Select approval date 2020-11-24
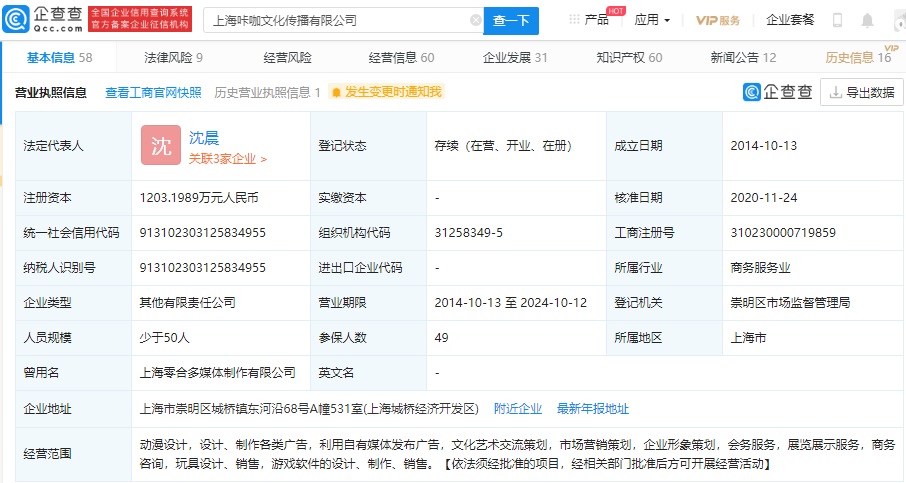Viewport: 906px width, 483px height. point(763,198)
